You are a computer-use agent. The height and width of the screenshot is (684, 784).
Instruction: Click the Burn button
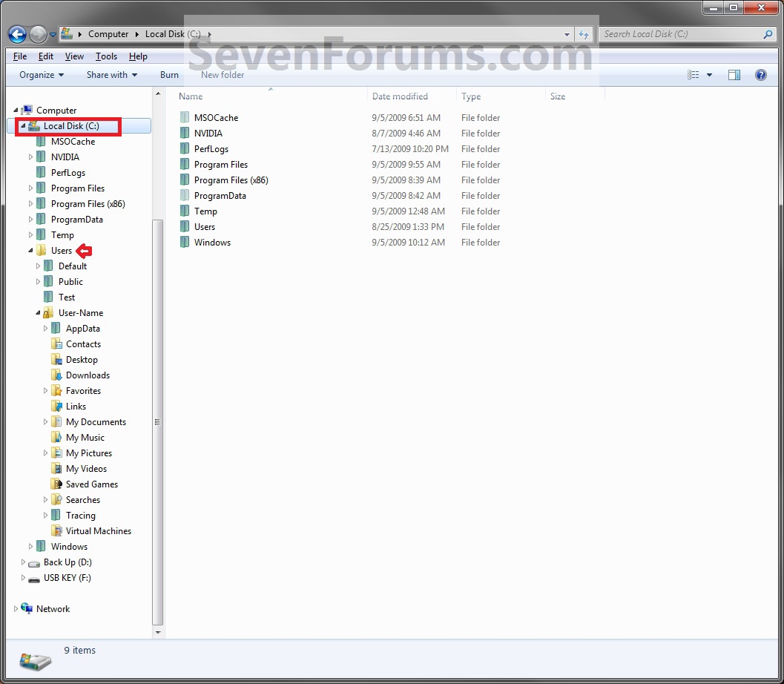click(169, 74)
